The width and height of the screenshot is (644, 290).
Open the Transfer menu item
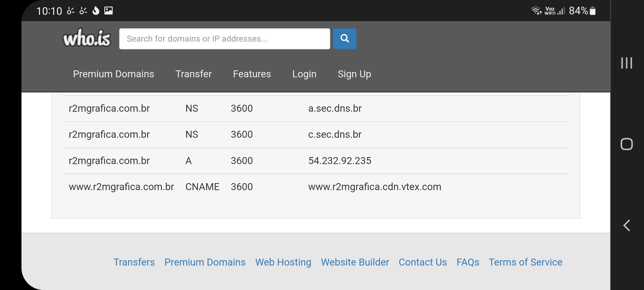coord(193,74)
